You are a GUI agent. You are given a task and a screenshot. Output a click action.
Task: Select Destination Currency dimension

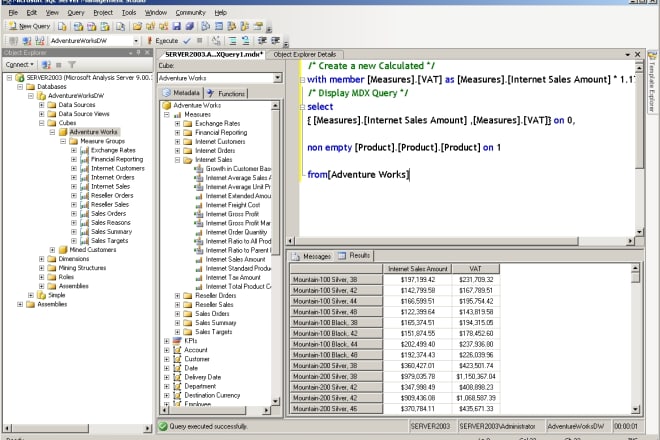(x=212, y=395)
